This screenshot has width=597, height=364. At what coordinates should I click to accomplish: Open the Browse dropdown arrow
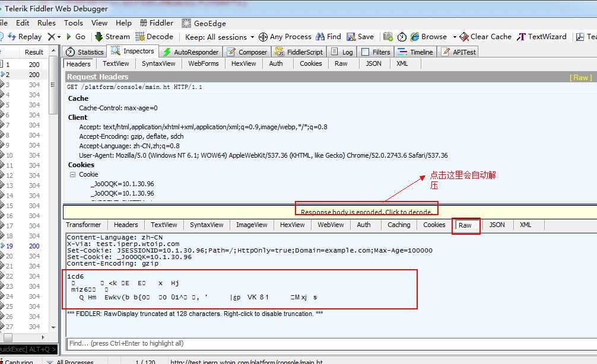tap(454, 37)
